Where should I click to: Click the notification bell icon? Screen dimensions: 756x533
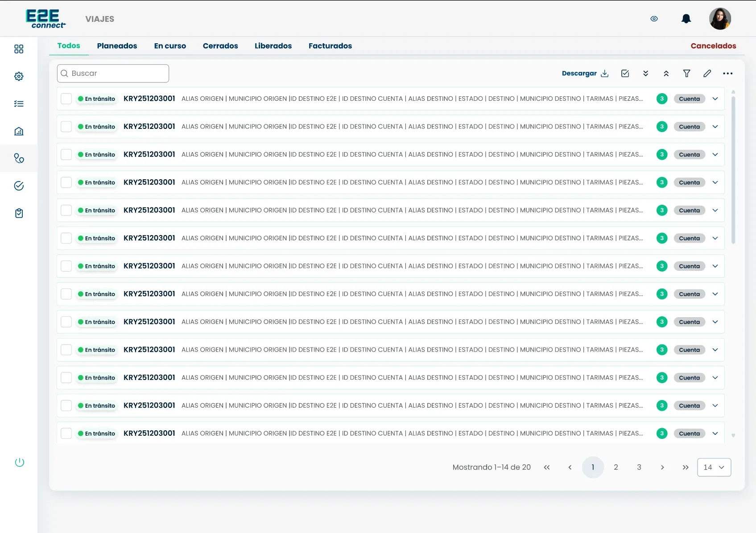(686, 19)
